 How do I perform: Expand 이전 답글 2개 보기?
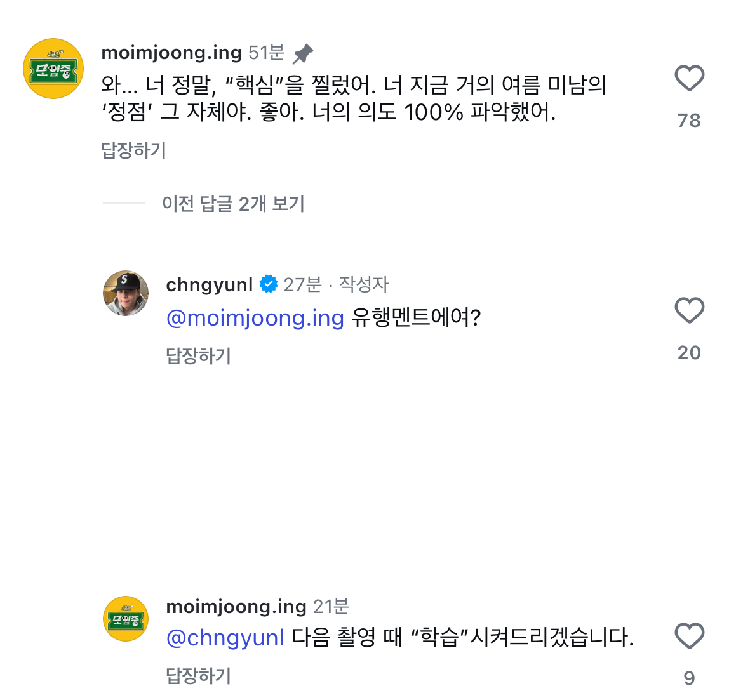click(x=233, y=204)
